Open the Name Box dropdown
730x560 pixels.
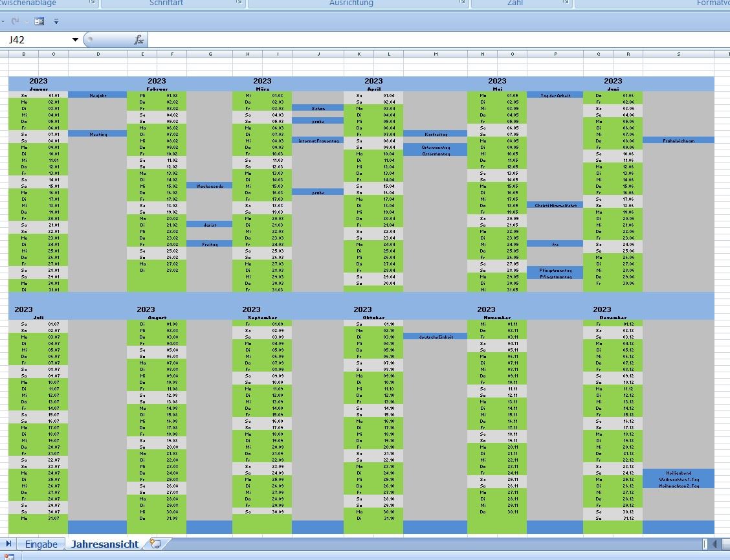tap(74, 39)
